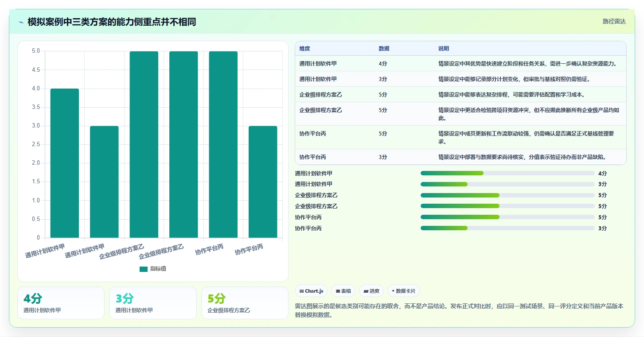
Task: Click the 5.0 y-axis tick label
Action: [x=36, y=51]
